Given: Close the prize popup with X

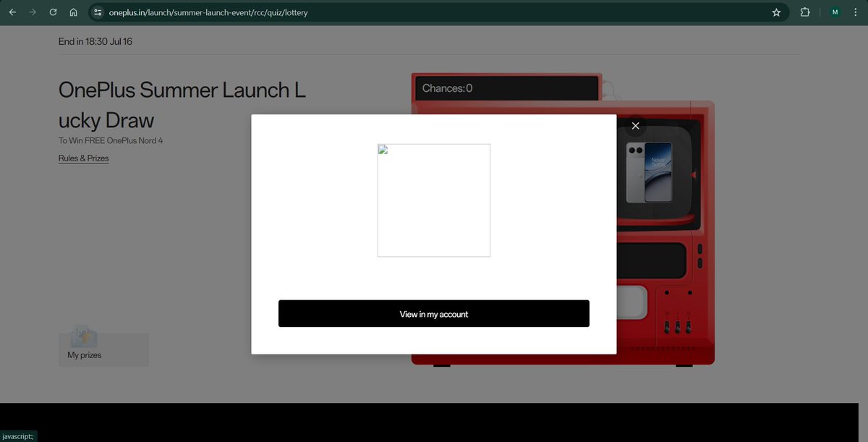Looking at the screenshot, I should coord(635,126).
